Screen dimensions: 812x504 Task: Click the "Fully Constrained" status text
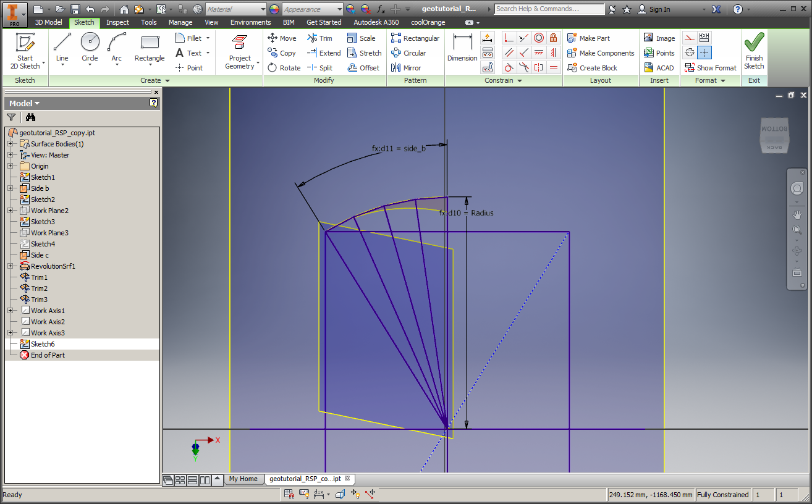click(722, 495)
